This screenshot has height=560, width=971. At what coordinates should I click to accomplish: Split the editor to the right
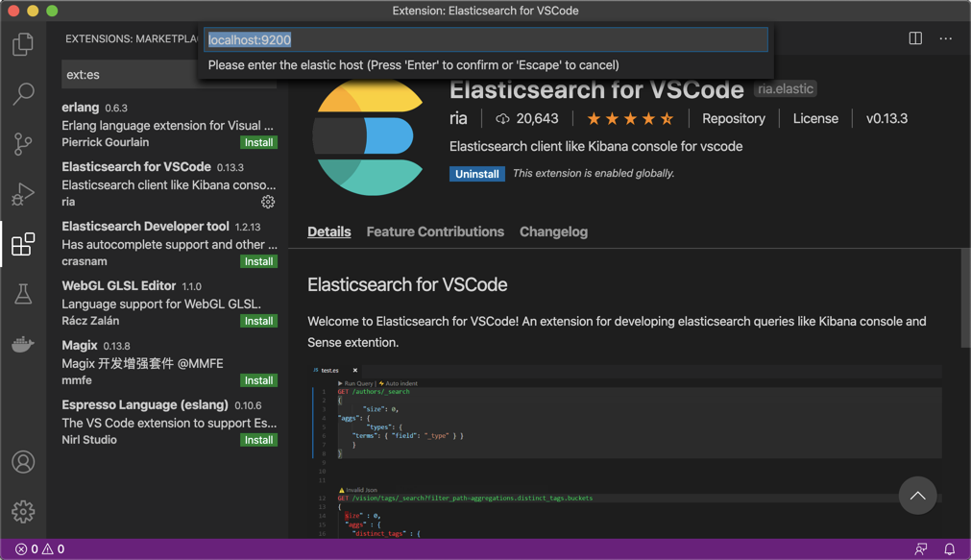point(915,38)
